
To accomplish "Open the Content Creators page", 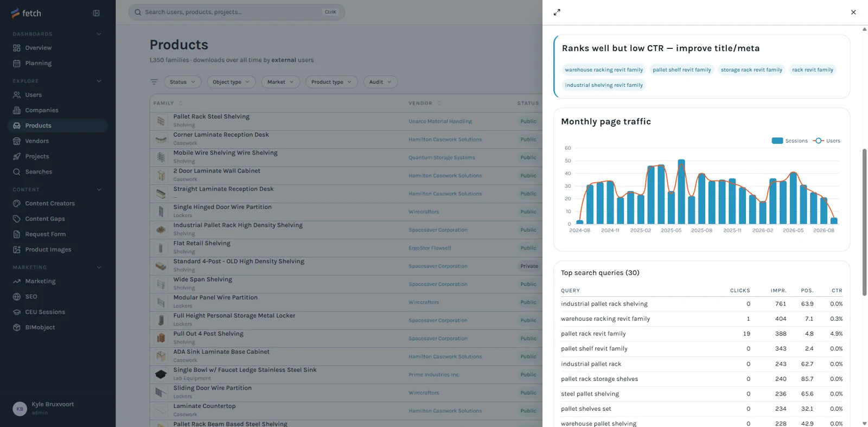I will (x=50, y=203).
